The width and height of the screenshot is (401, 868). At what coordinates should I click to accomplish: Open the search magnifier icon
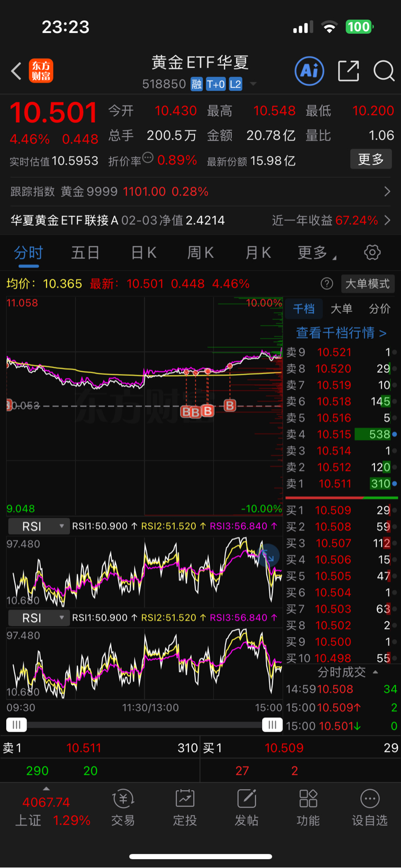[384, 71]
